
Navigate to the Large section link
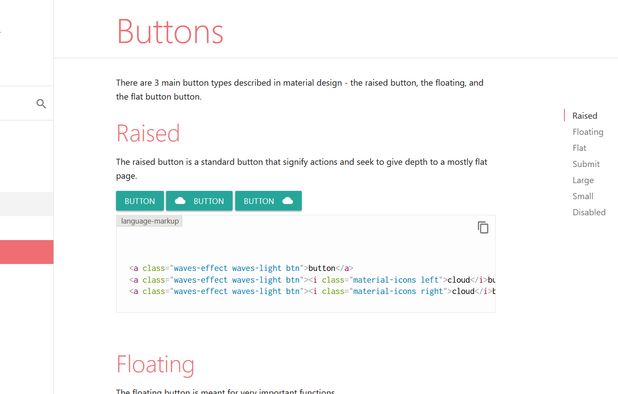click(x=583, y=180)
